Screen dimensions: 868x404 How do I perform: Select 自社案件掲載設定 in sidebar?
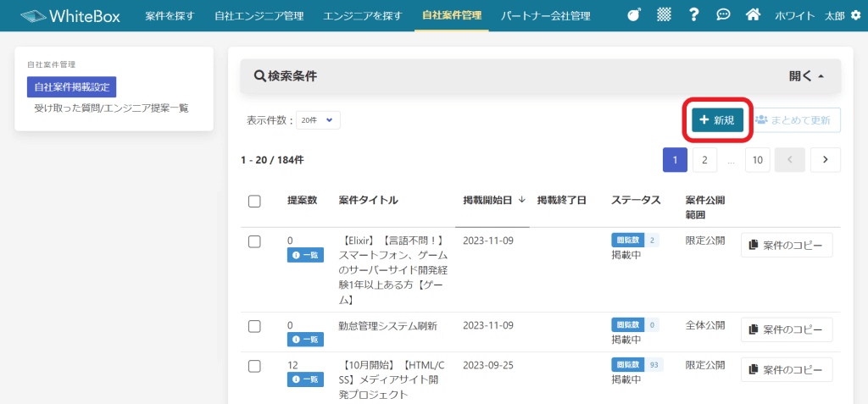coord(71,87)
